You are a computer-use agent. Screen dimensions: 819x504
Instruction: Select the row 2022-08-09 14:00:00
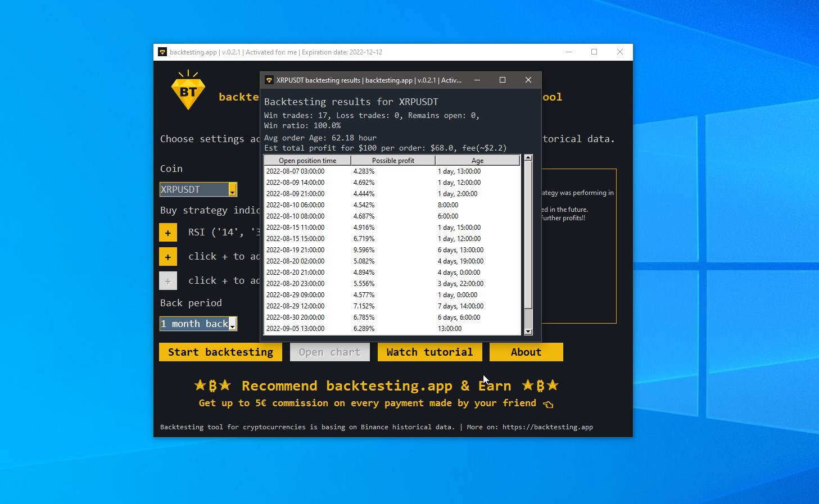click(392, 183)
